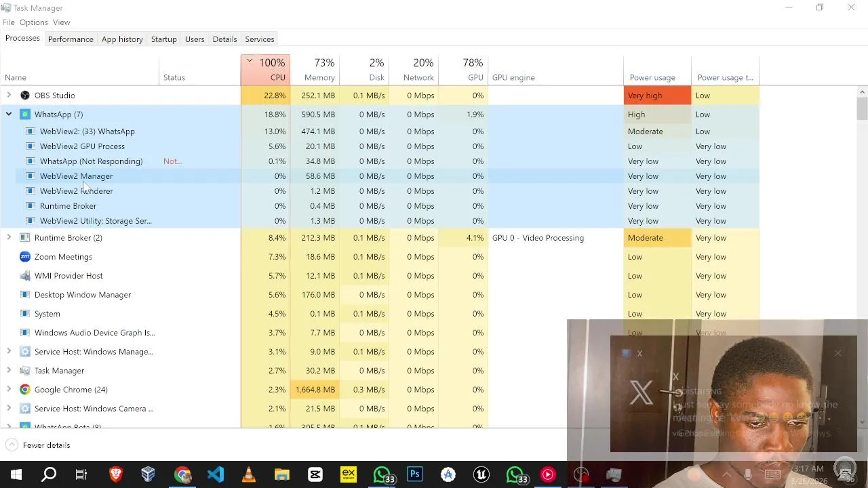The width and height of the screenshot is (868, 488).
Task: Expand the Runtime Broker (2) group
Action: (9, 238)
